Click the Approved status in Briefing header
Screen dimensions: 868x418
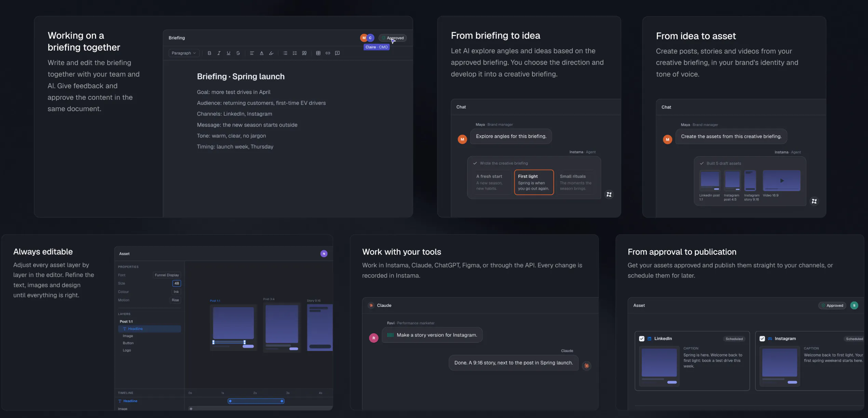(393, 38)
